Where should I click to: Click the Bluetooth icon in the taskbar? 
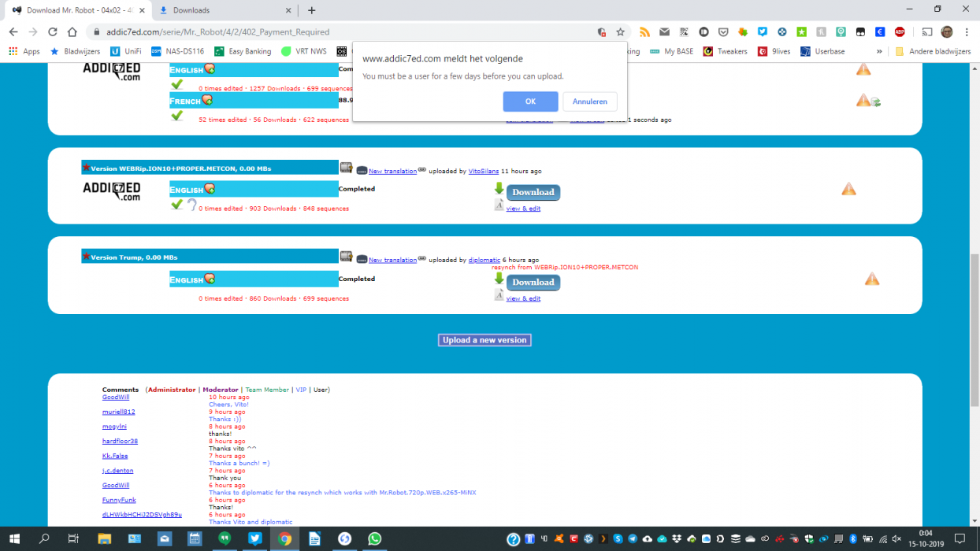(x=854, y=539)
